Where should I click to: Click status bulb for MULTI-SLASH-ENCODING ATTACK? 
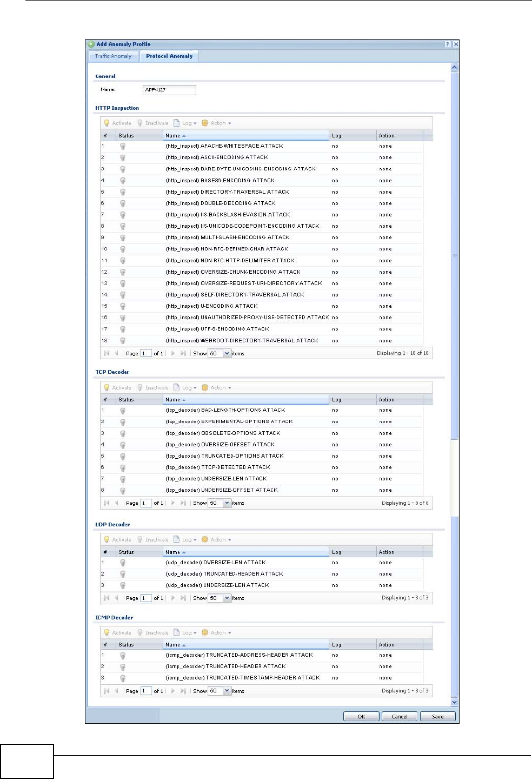click(123, 237)
